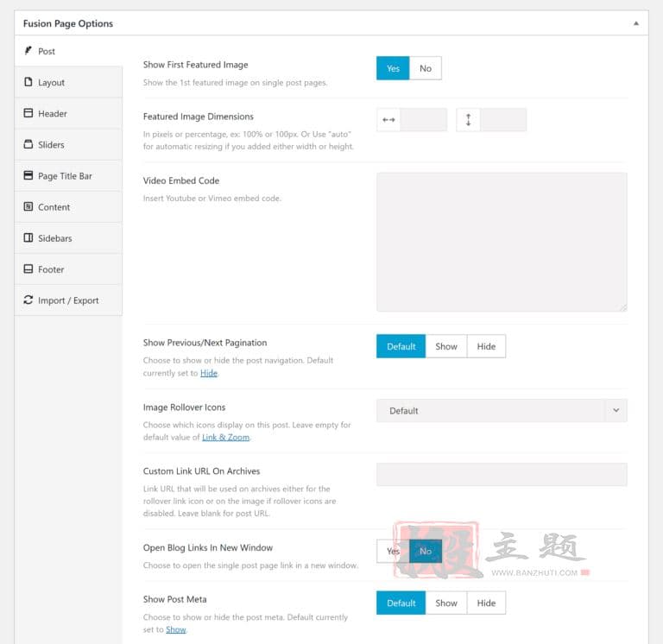Follow the Link & Zoom default value link
The height and width of the screenshot is (644, 663).
click(226, 437)
